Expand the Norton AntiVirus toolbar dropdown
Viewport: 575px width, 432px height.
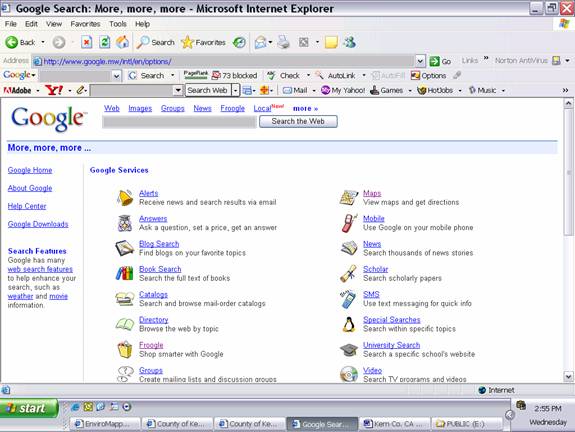point(567,61)
